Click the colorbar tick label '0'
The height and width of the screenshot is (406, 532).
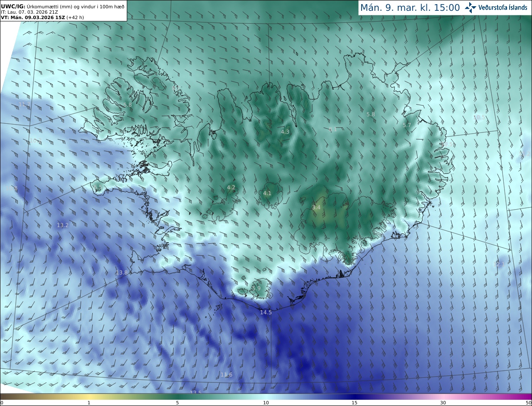(x=2, y=403)
